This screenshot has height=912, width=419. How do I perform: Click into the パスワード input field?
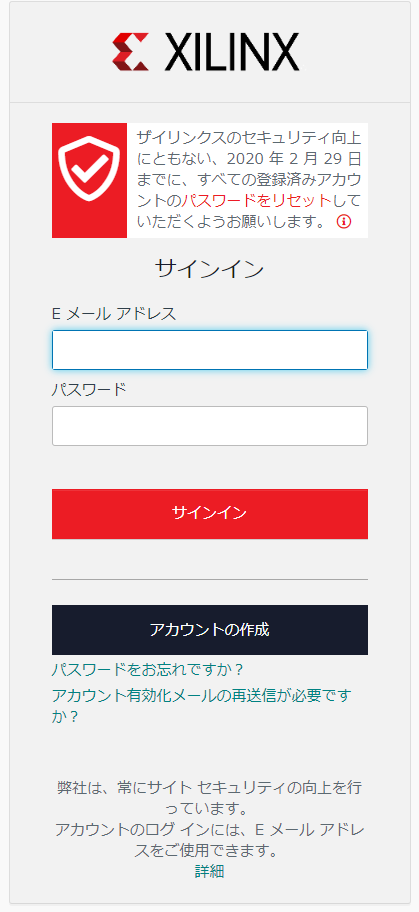click(210, 426)
